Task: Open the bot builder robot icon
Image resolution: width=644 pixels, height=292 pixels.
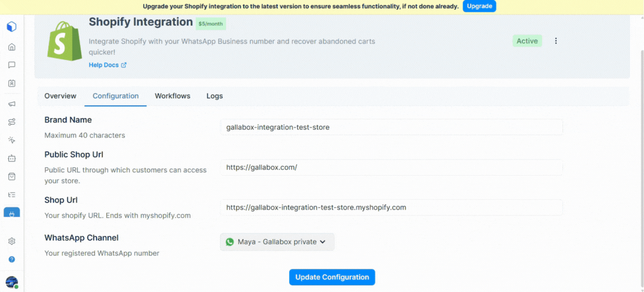Action: tap(12, 158)
